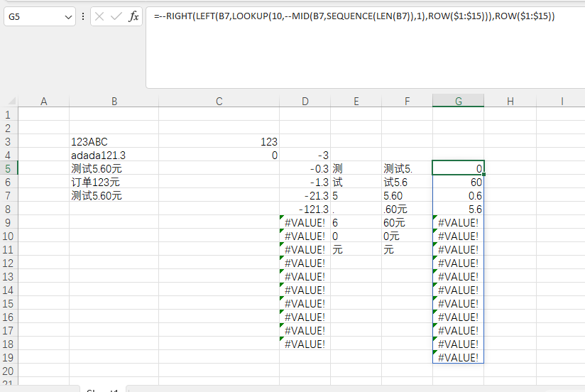Screen dimensions: 585x392
Task: Select cell E7 containing 5
Action: point(356,195)
